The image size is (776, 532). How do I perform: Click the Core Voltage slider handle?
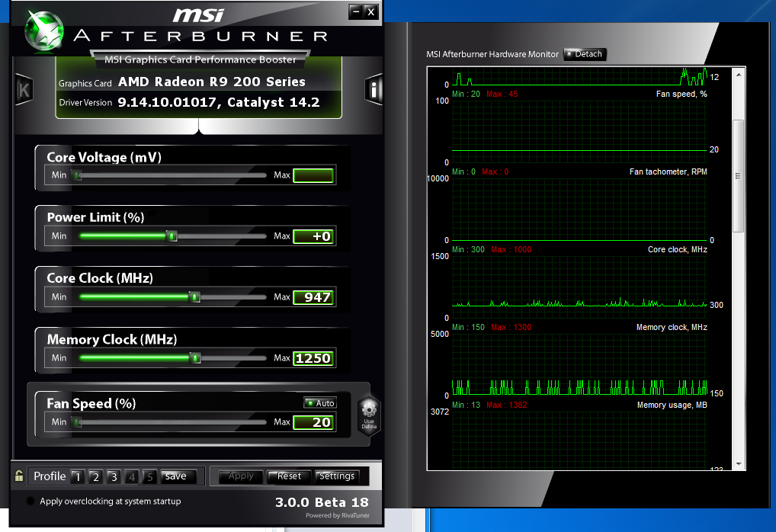(77, 175)
